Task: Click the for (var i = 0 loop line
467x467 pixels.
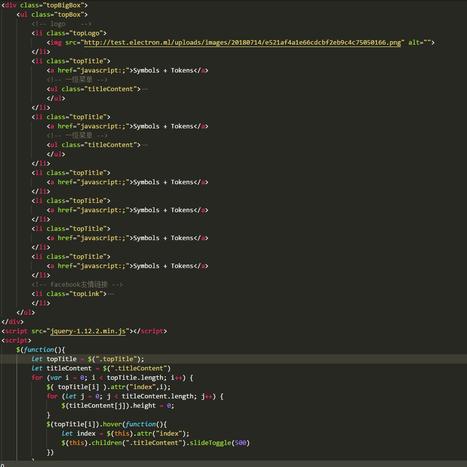Action: click(112, 378)
